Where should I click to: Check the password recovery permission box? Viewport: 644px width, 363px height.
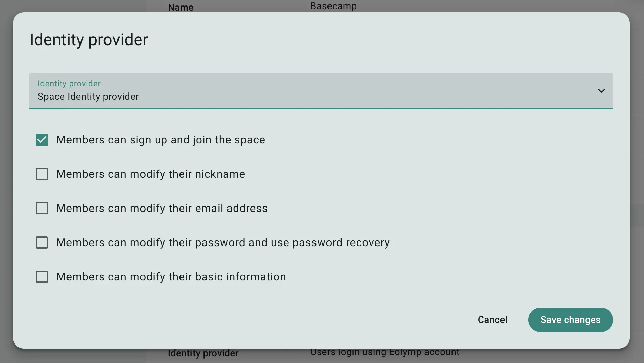point(42,242)
